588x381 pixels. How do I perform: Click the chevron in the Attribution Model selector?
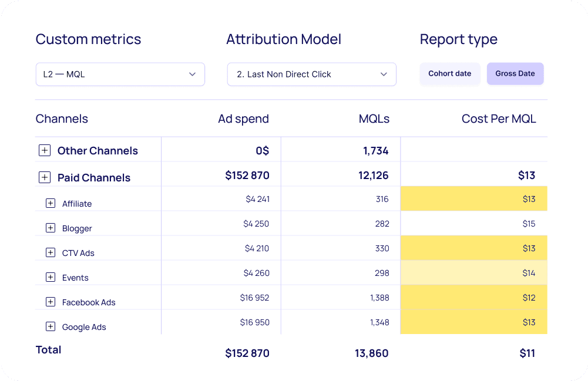pos(384,75)
